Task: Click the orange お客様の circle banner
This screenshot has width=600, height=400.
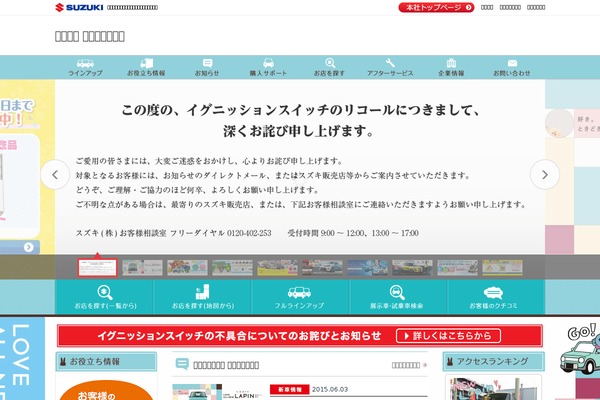Action: click(106, 390)
